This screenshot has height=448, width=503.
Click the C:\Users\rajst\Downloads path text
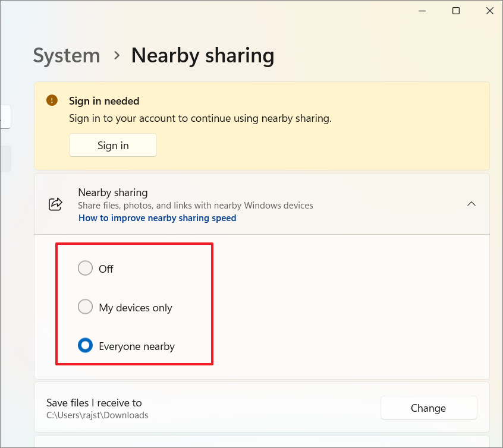(97, 415)
